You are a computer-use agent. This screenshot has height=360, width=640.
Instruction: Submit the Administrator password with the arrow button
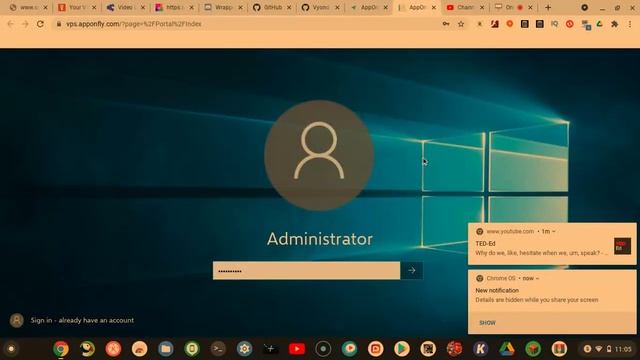click(x=411, y=270)
